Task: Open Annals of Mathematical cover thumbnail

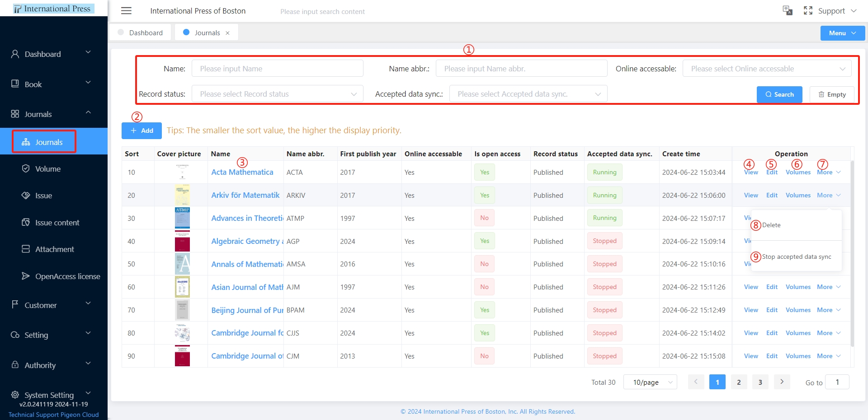Action: point(182,264)
